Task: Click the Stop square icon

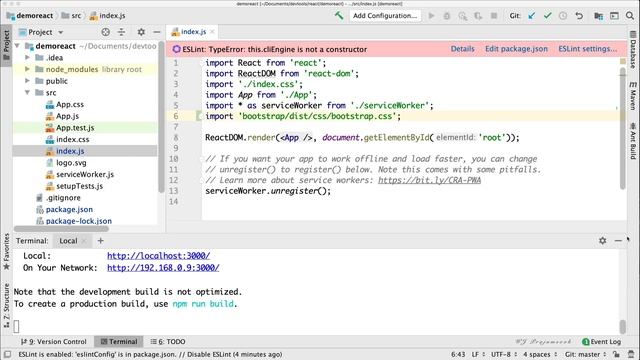Action: point(494,16)
